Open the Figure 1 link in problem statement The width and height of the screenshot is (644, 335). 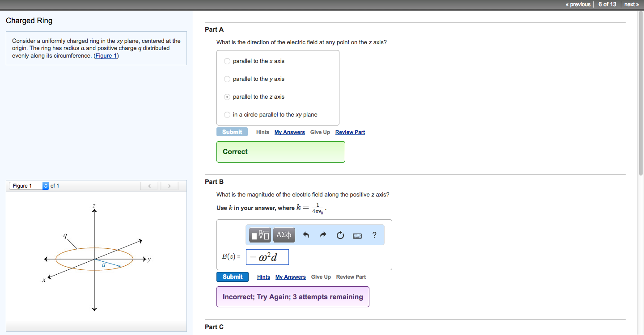pyautogui.click(x=106, y=55)
